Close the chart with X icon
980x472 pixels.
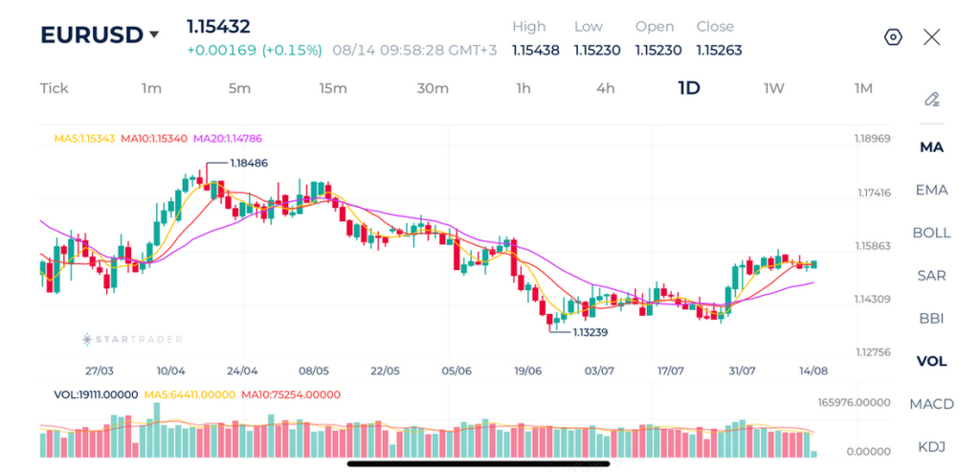[931, 37]
